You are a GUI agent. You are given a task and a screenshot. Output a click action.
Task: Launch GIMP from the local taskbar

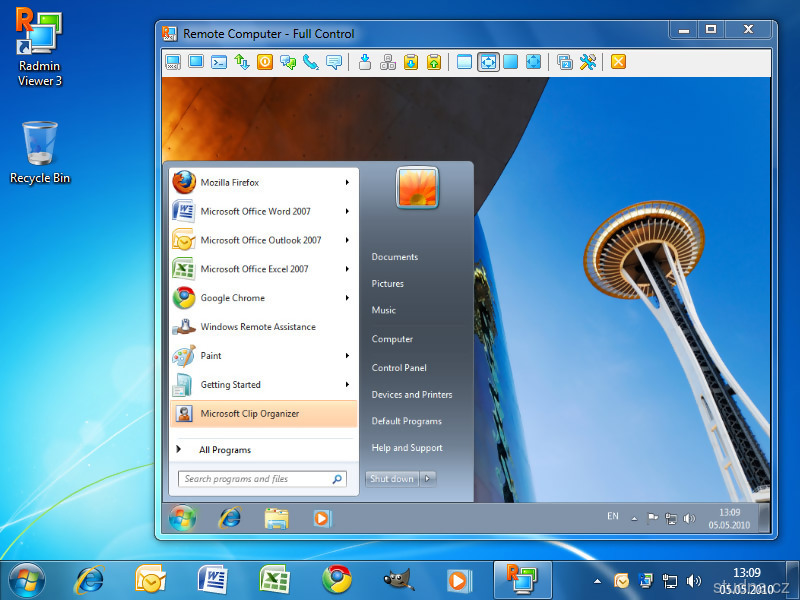click(x=398, y=580)
